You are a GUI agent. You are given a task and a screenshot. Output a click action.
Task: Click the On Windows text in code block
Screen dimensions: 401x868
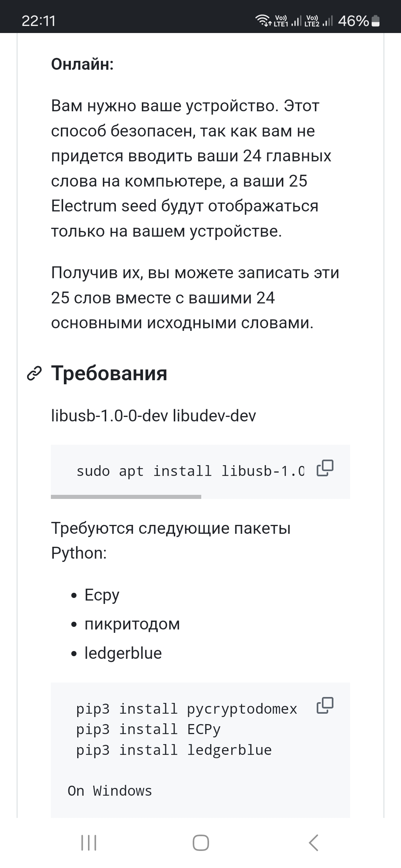click(110, 791)
